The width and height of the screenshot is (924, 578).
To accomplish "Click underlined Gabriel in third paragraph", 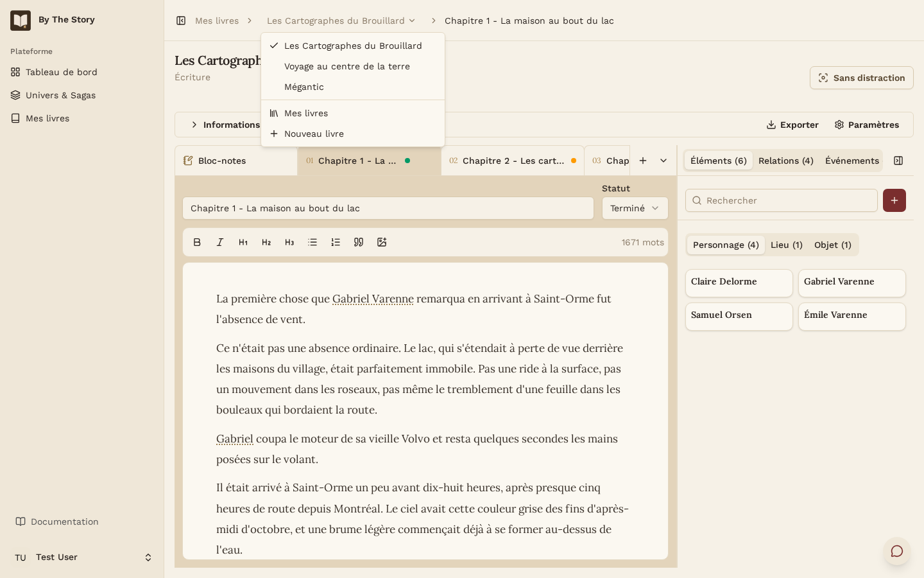I will click(235, 439).
